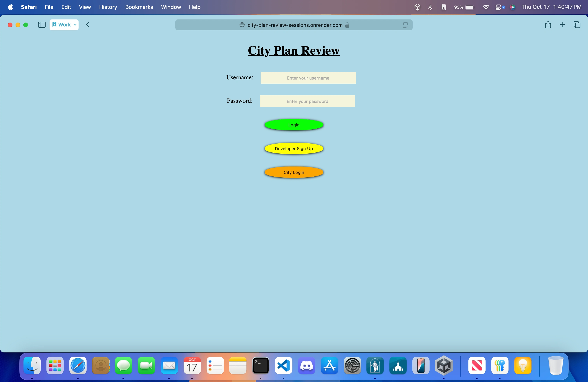The image size is (588, 382).
Task: Open the Bookmarks menu
Action: (x=139, y=7)
